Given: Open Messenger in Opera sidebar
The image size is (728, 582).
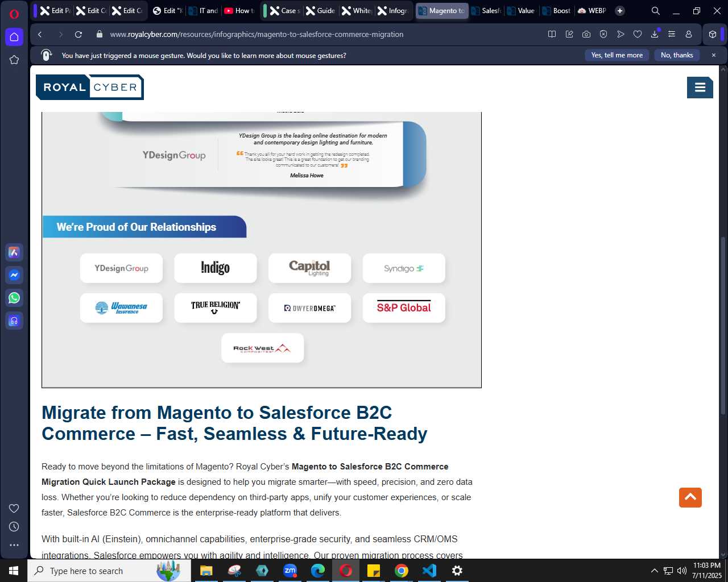Looking at the screenshot, I should coord(14,275).
